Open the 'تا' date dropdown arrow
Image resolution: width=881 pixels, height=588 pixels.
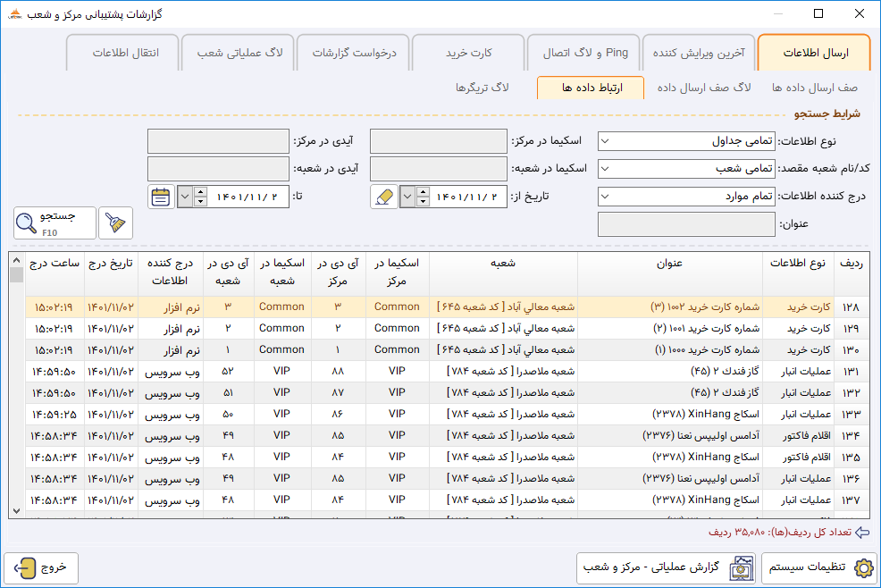(186, 197)
